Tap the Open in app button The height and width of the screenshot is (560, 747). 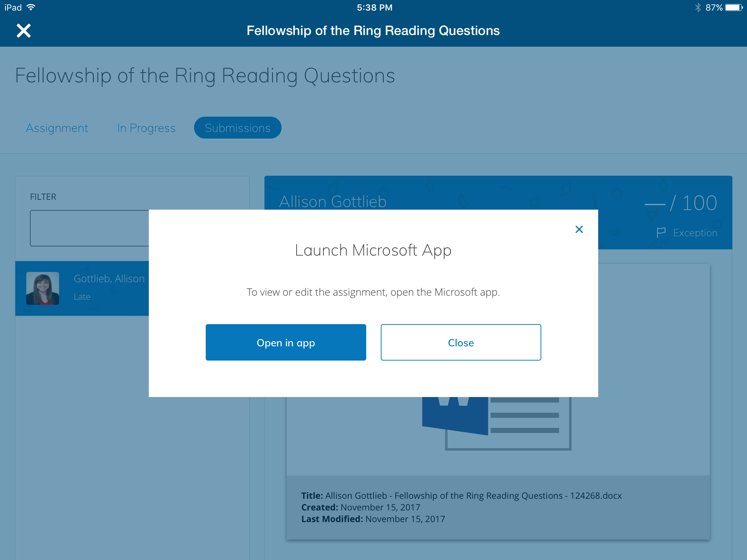286,342
